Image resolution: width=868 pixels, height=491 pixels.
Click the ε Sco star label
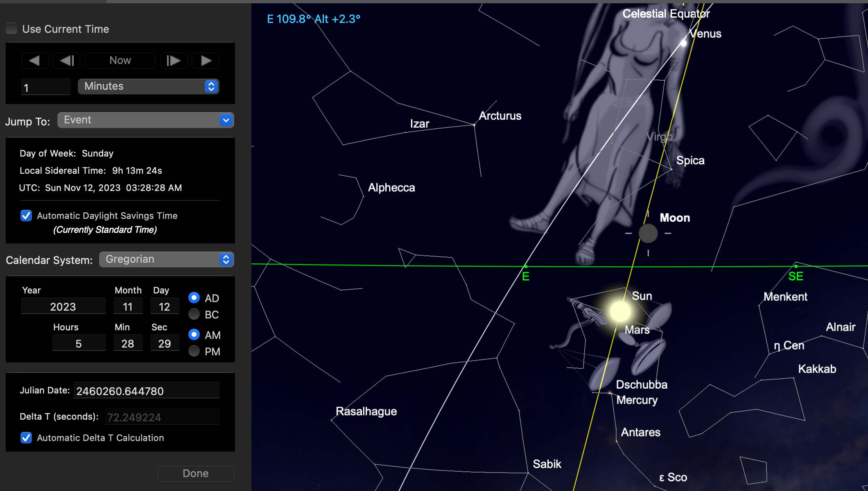673,477
